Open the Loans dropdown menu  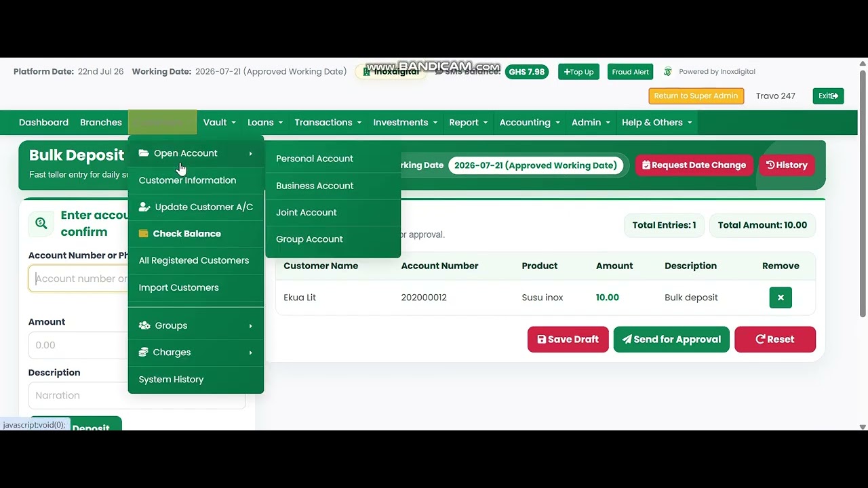click(x=265, y=123)
